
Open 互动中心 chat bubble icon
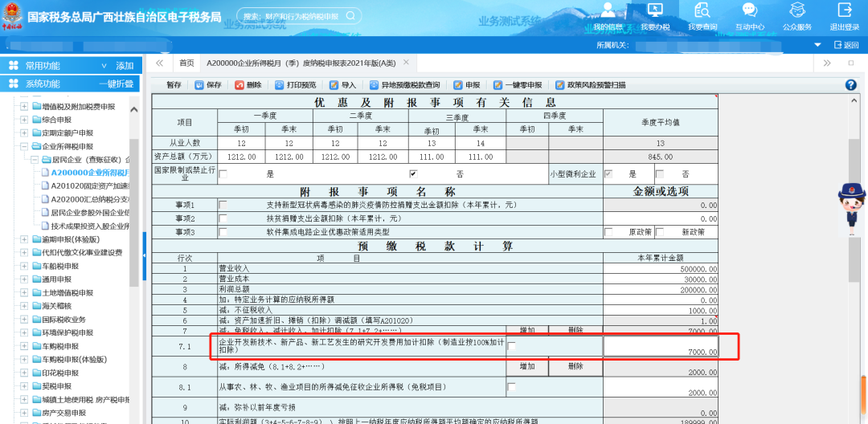(750, 10)
